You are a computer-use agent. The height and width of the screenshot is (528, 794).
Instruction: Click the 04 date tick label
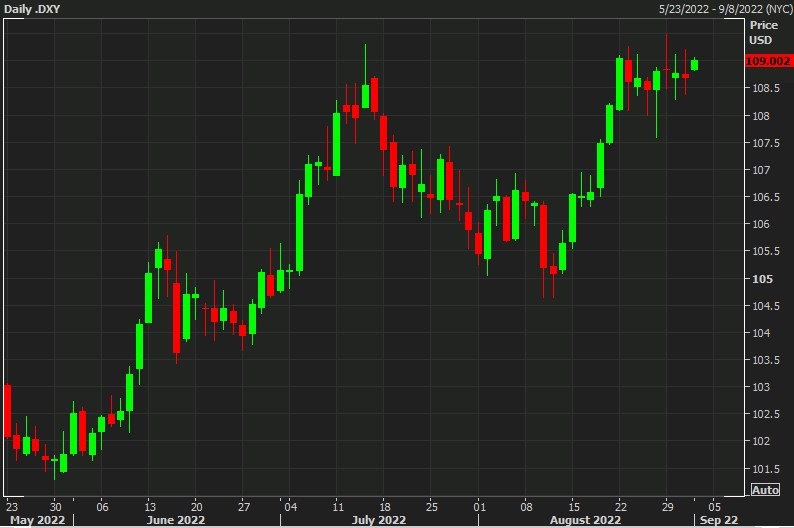click(x=290, y=507)
